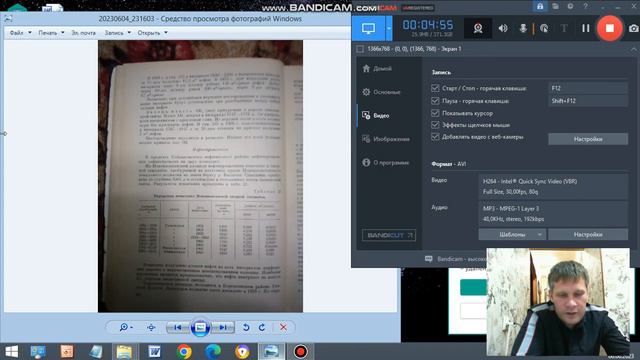
Task: Open the Bandicam output folder icon
Action: 555,7
